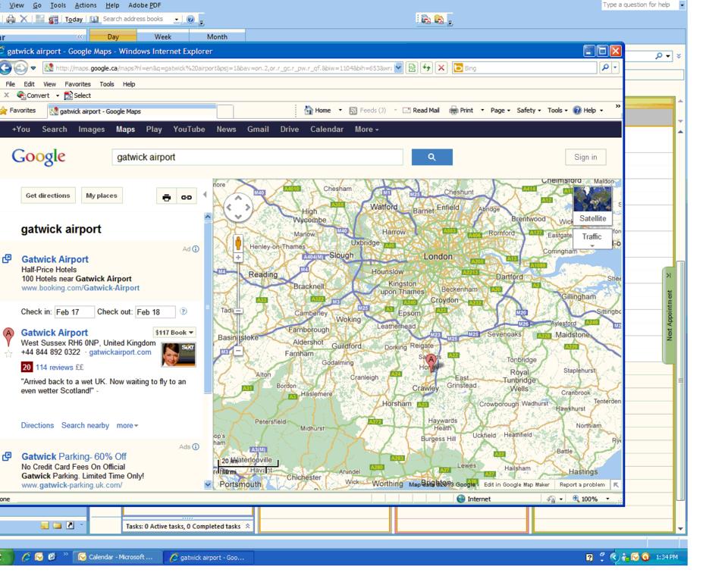Toggle the Traffic layer on map
Image resolution: width=728 pixels, height=582 pixels.
pos(591,236)
